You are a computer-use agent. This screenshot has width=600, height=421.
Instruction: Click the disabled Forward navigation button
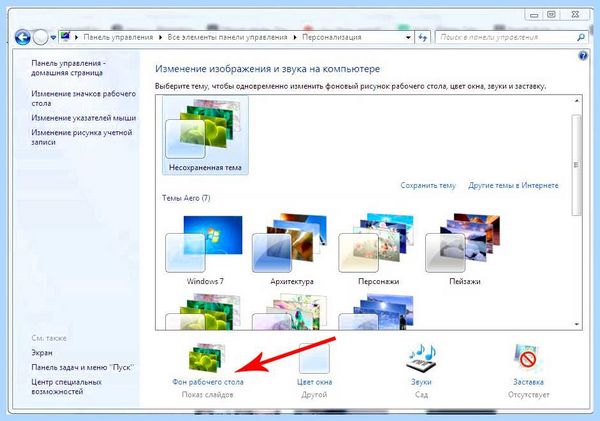pos(40,38)
